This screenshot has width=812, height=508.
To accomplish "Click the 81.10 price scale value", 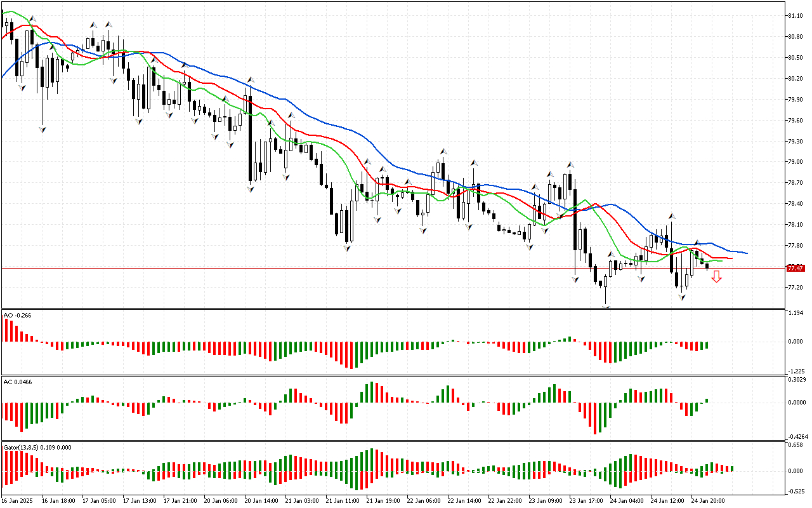I will 796,15.
